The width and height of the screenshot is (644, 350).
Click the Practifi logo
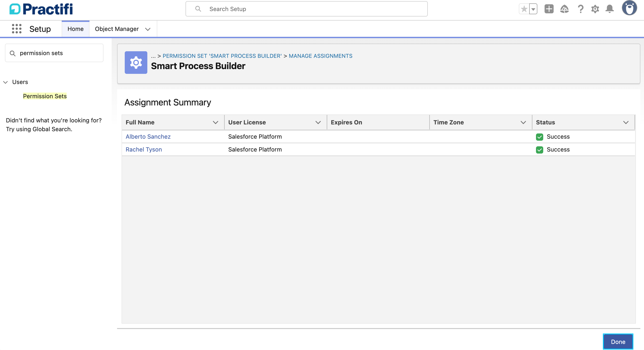(41, 9)
